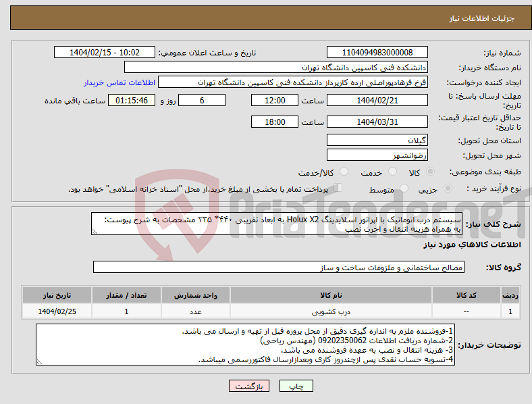Click the price validity date 1404/03/31
Screen dimensions: 532x404
point(377,122)
